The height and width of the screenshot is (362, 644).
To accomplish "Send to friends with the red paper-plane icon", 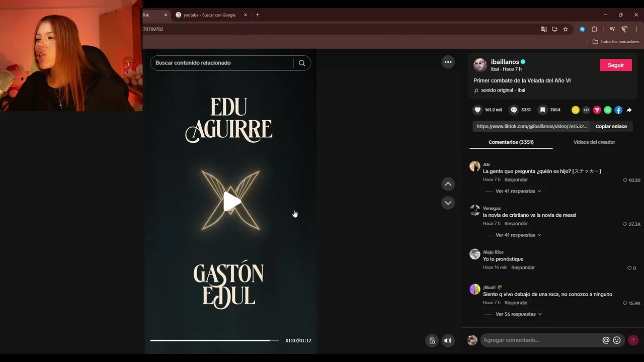I will (x=597, y=110).
